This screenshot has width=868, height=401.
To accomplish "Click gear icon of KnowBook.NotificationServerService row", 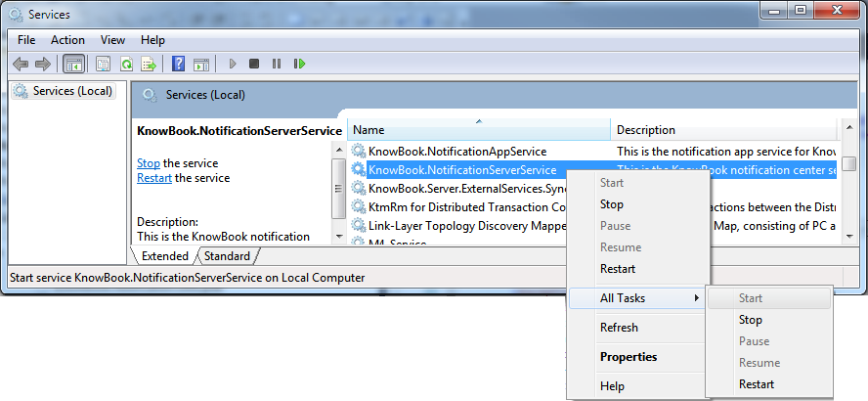I will tap(359, 169).
